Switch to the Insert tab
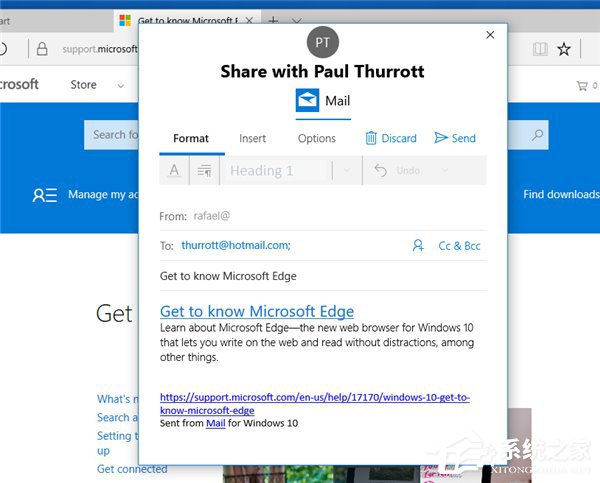600x483 pixels. [x=252, y=138]
